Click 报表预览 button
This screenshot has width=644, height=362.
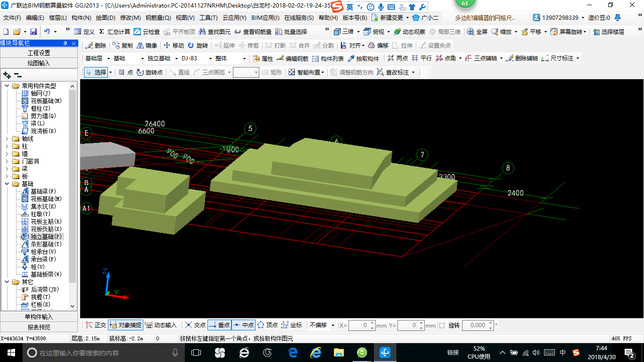pyautogui.click(x=39, y=327)
